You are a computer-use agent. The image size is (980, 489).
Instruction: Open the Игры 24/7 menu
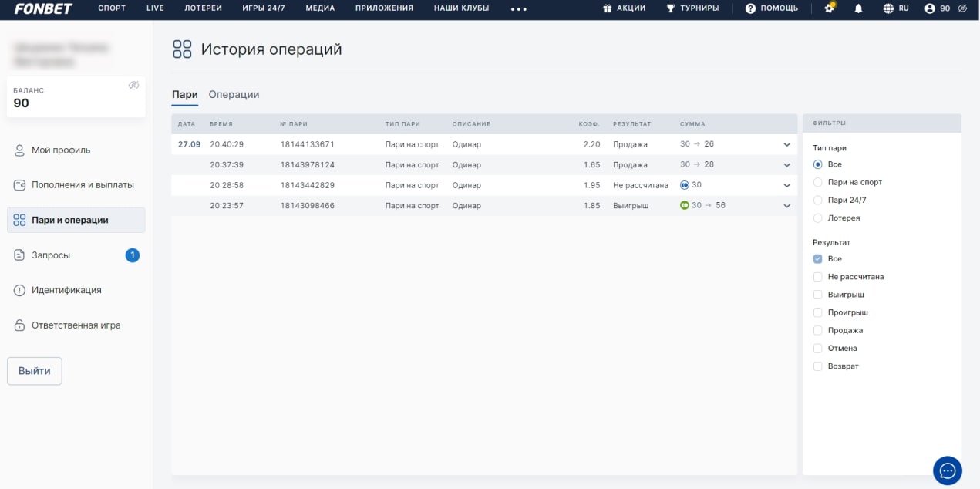point(264,8)
